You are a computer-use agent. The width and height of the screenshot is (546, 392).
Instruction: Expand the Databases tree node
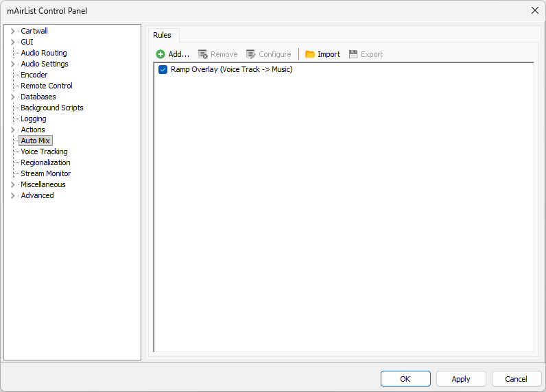point(12,97)
